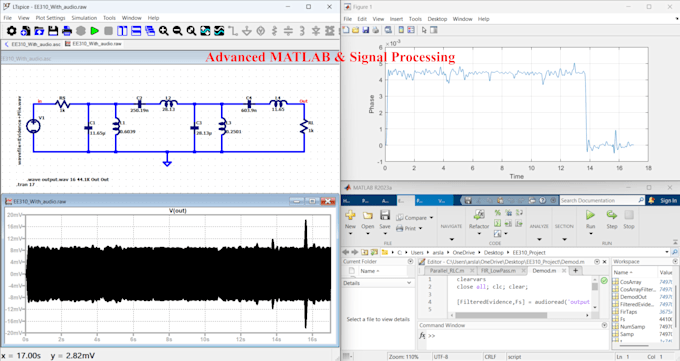Expand MATLAB Compare dropdown arrow
Screen dimensions: 680x361
pyautogui.click(x=432, y=218)
